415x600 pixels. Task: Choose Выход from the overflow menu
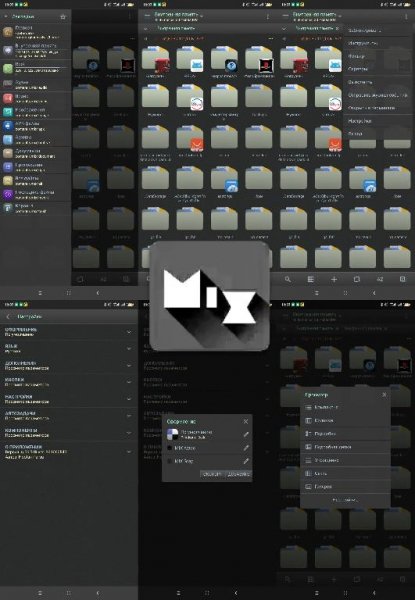coord(379,134)
